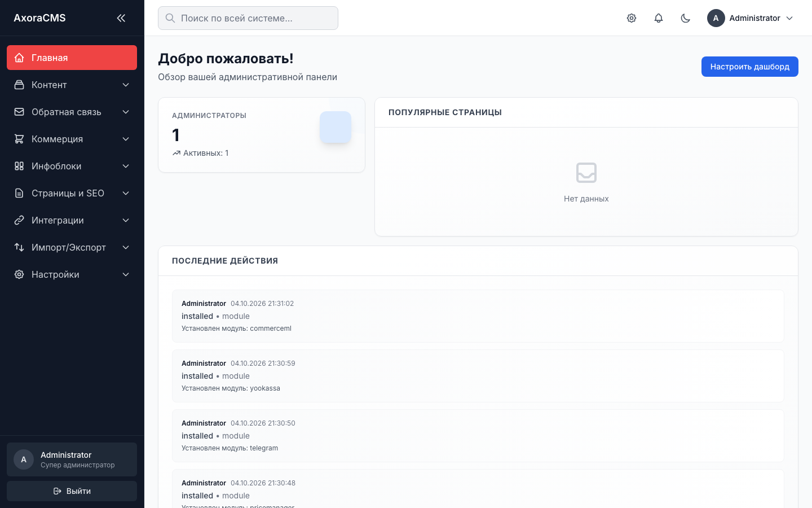Click the Инфоблоки grid icon
The height and width of the screenshot is (508, 812).
click(x=19, y=166)
